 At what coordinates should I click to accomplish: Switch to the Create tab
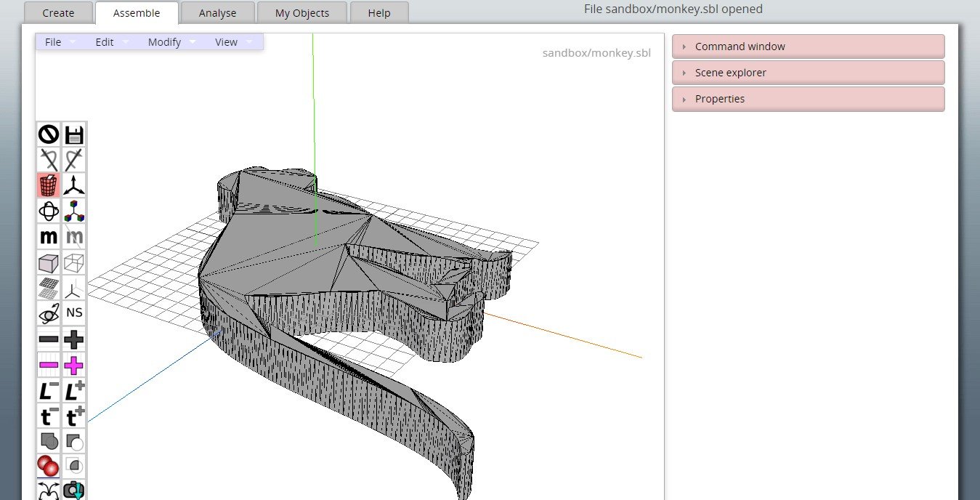pos(58,12)
